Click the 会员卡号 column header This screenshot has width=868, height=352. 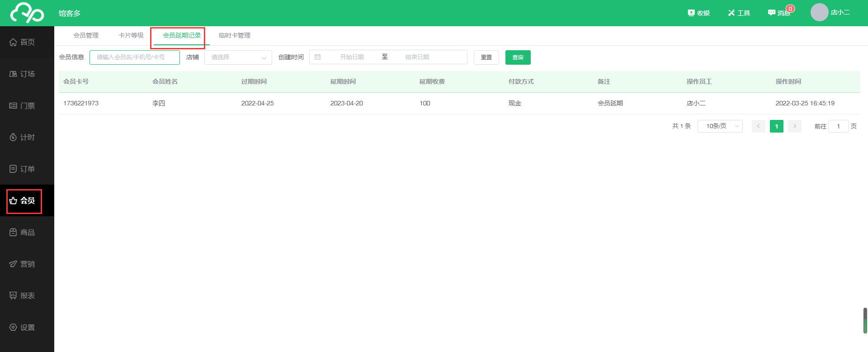coord(76,81)
